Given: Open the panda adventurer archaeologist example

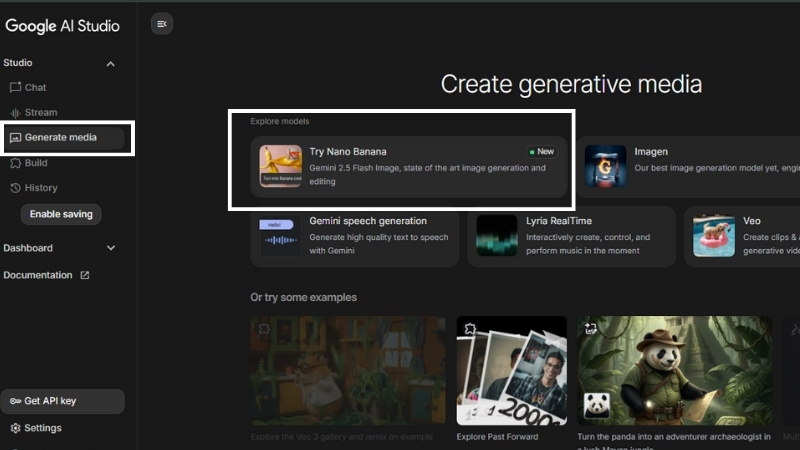Looking at the screenshot, I should 674,371.
